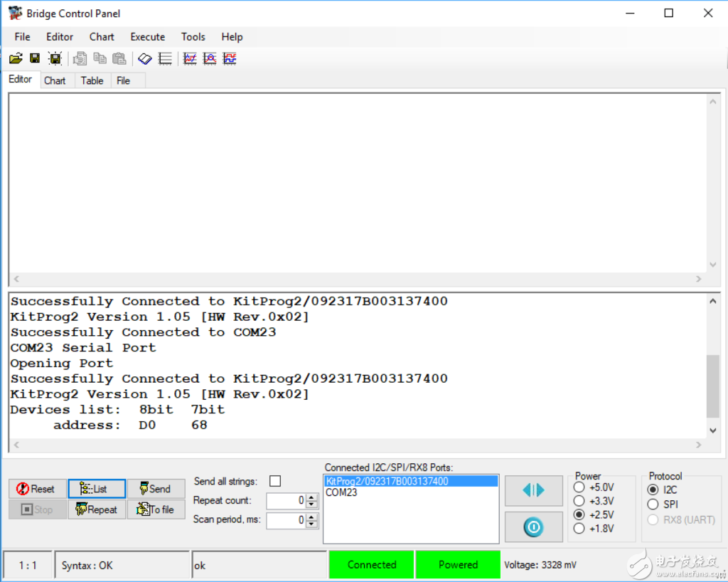Click inside the Scan period field
Viewport: 728px width, 582px height.
click(x=287, y=520)
